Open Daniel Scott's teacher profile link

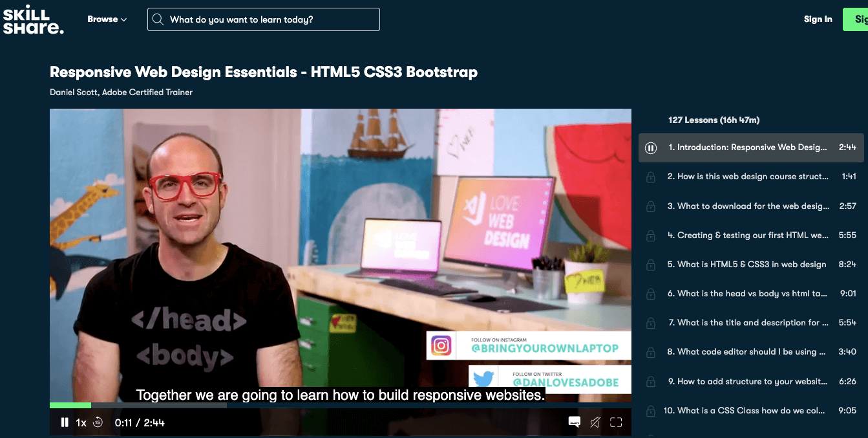click(x=121, y=93)
